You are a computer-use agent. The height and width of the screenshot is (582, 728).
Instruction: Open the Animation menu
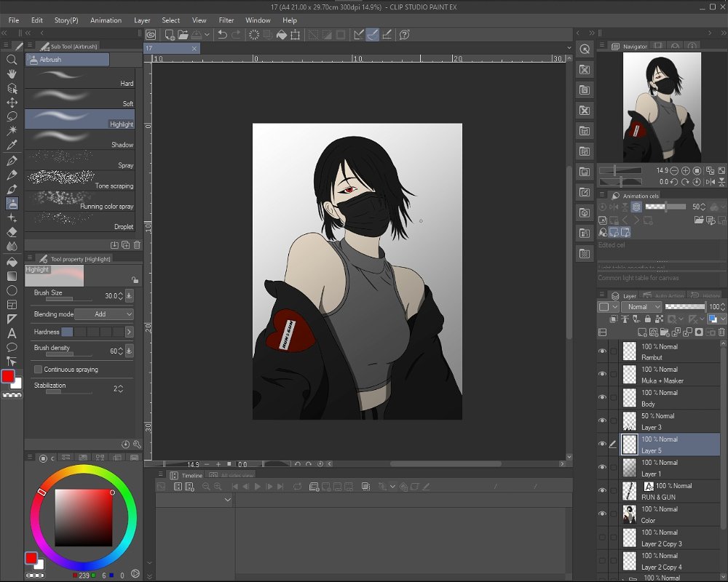106,20
